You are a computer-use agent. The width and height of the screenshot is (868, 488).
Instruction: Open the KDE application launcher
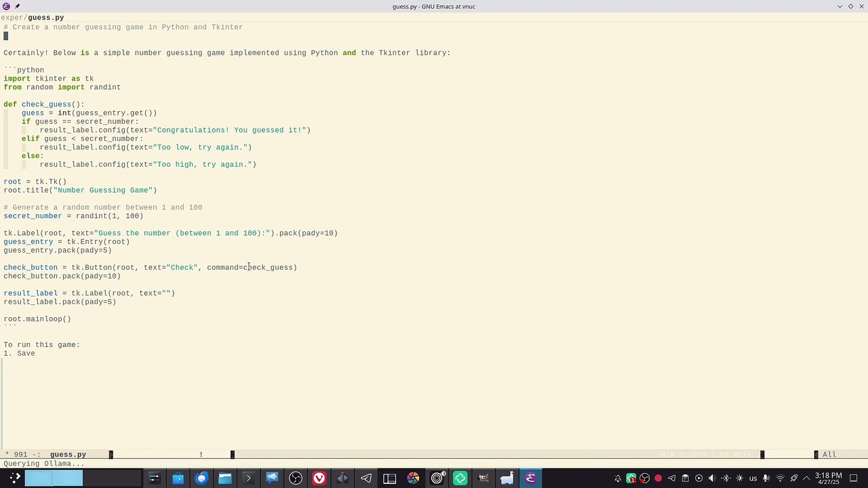tap(15, 479)
